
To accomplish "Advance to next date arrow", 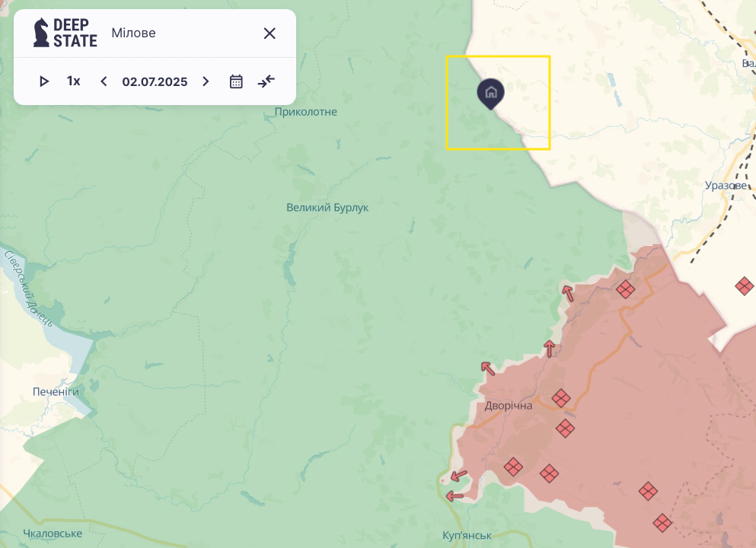I will coord(206,81).
